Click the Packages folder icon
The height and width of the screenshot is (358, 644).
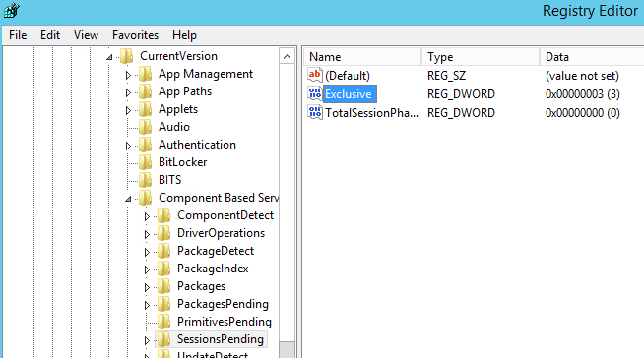[x=163, y=286]
